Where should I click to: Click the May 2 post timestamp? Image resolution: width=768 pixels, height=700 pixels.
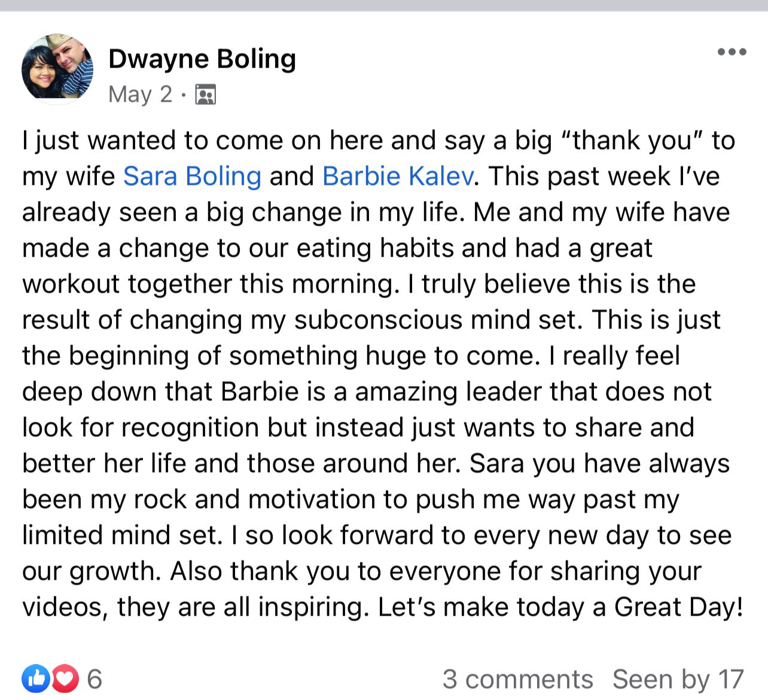[140, 95]
